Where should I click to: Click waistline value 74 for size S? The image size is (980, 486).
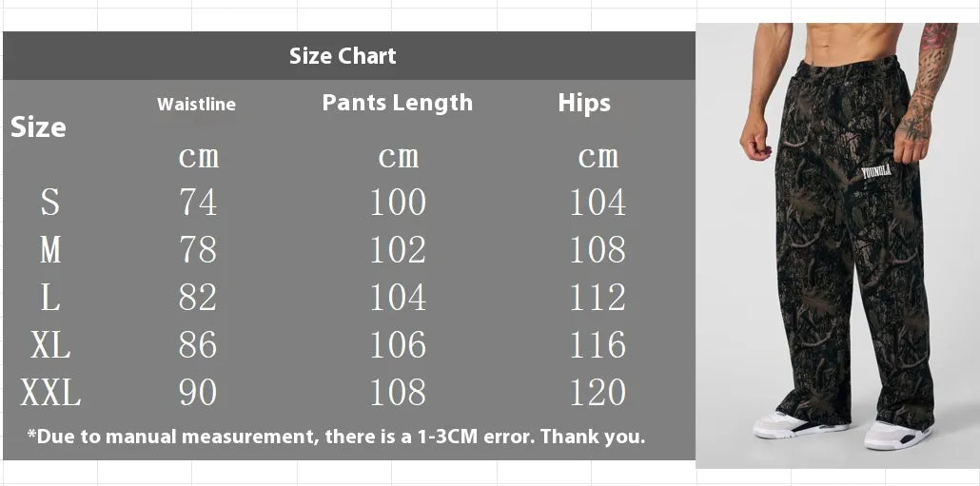[x=198, y=203]
